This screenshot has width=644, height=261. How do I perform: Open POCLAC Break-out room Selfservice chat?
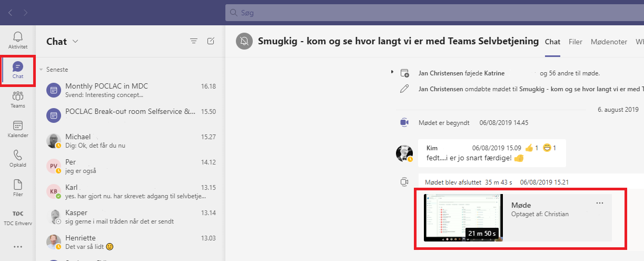tap(130, 115)
